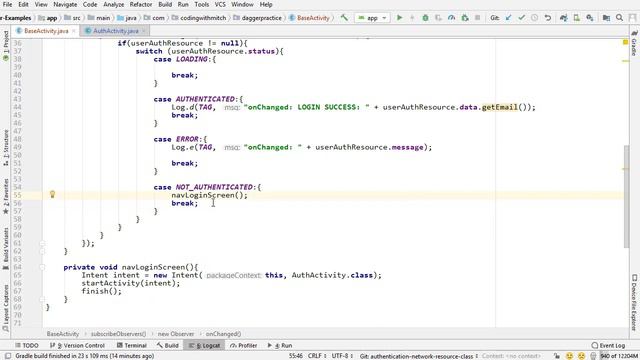Open the Version Control tool window
This screenshot has width=640, height=360.
[x=77, y=345]
